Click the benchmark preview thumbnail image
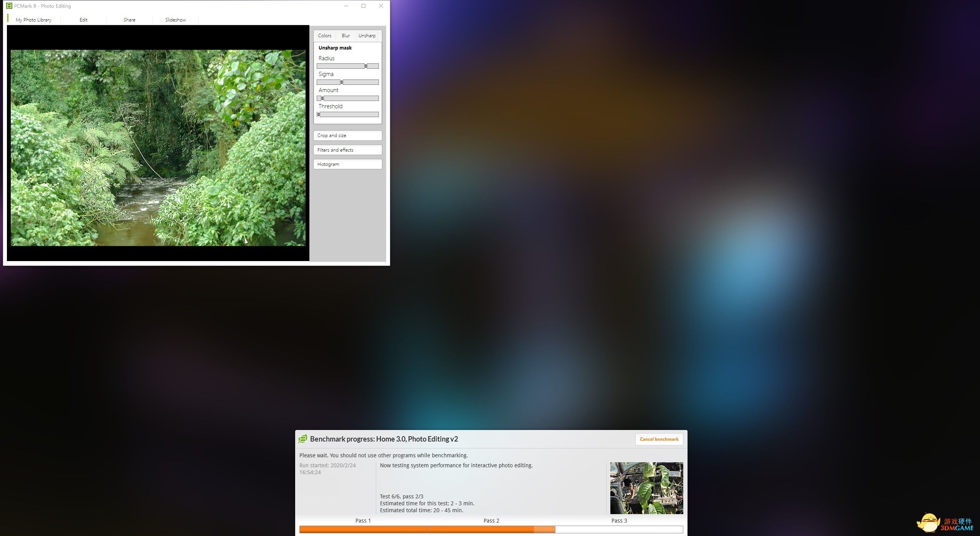Image resolution: width=980 pixels, height=536 pixels. point(646,488)
